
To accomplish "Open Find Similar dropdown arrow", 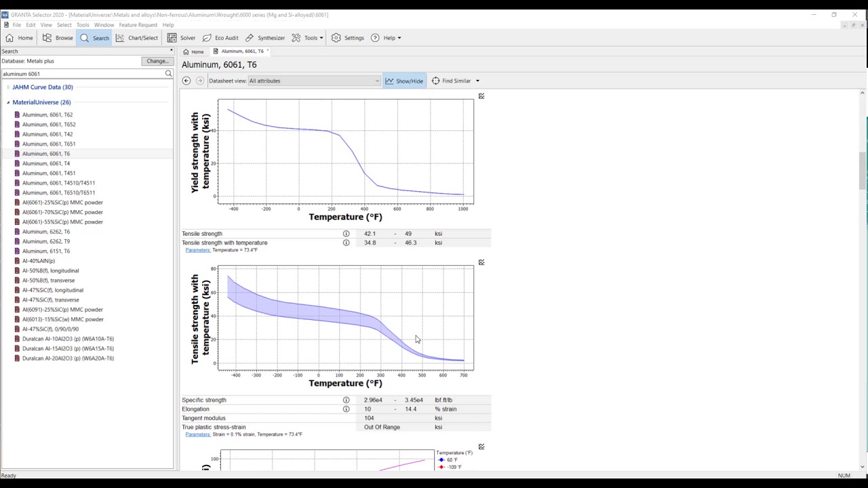I will pos(477,81).
